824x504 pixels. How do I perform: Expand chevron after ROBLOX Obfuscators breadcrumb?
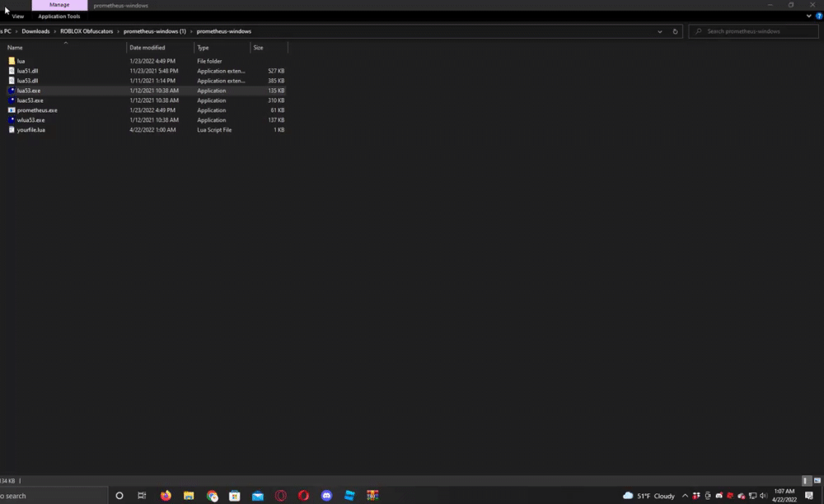coord(118,31)
